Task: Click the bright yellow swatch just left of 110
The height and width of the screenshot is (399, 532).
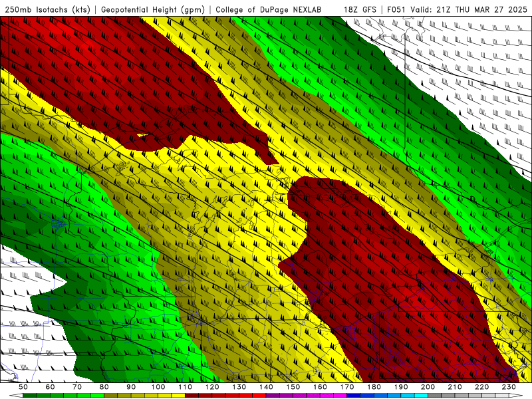Action: [x=178, y=396]
